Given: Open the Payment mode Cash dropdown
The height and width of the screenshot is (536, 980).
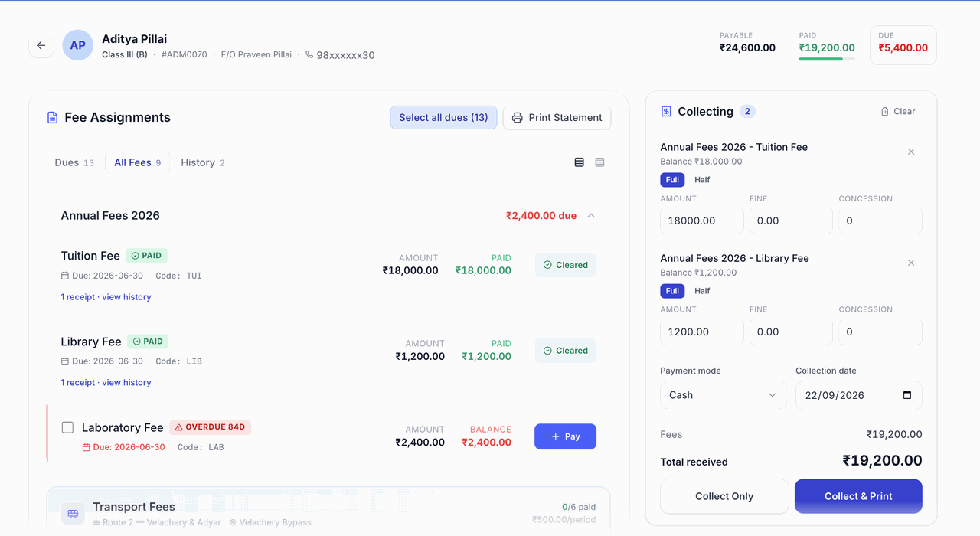Looking at the screenshot, I should (724, 395).
